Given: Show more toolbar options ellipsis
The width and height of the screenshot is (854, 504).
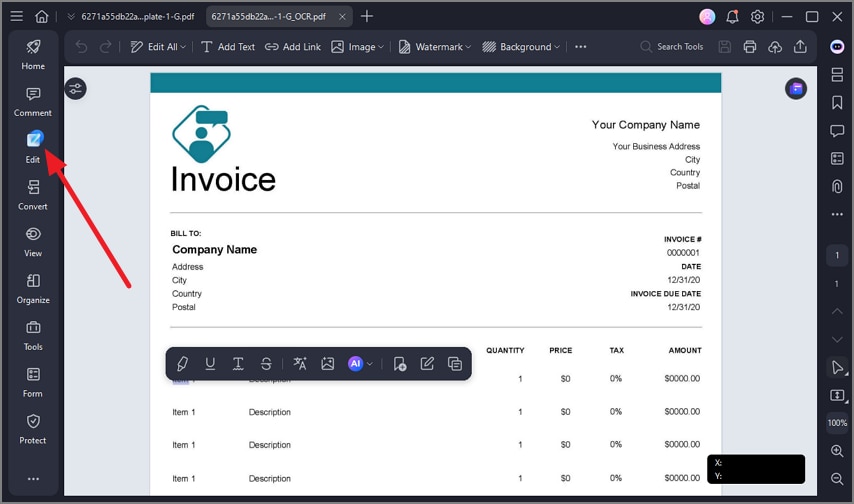Looking at the screenshot, I should click(581, 47).
